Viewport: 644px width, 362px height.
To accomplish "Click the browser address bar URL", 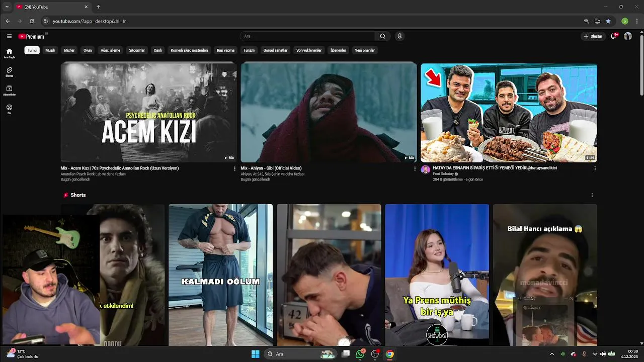I will [x=90, y=21].
